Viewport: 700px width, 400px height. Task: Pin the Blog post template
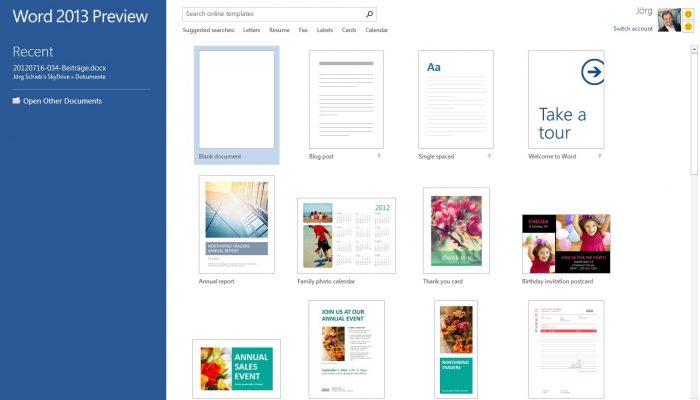click(x=379, y=156)
